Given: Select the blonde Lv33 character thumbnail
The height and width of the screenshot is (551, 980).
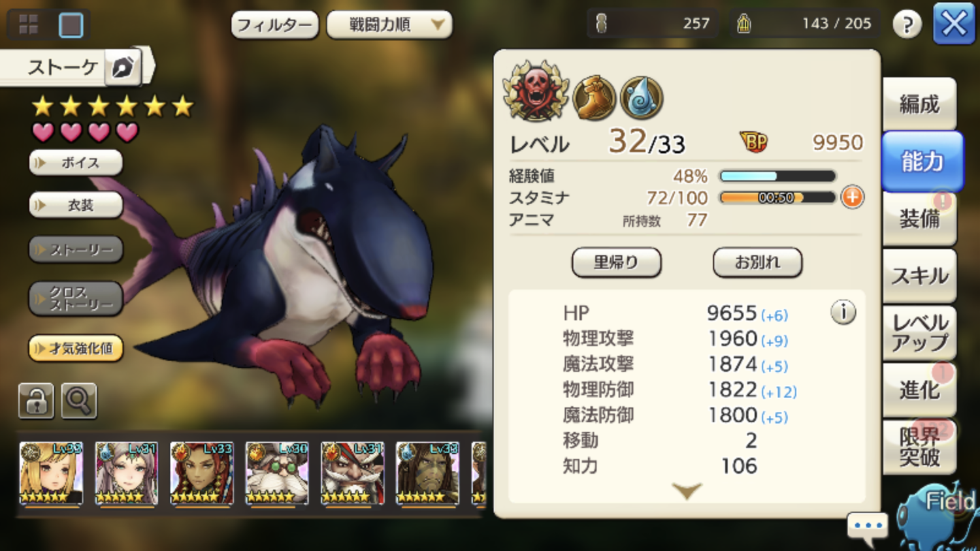Looking at the screenshot, I should click(51, 473).
